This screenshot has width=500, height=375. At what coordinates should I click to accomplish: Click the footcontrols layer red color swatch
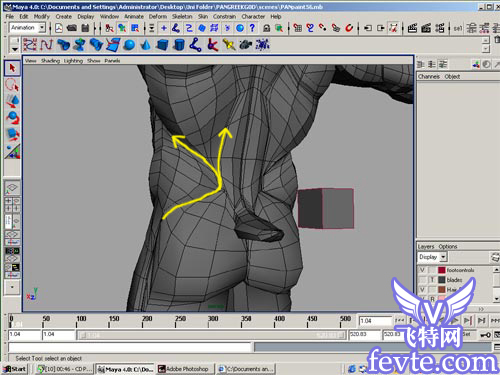[442, 270]
